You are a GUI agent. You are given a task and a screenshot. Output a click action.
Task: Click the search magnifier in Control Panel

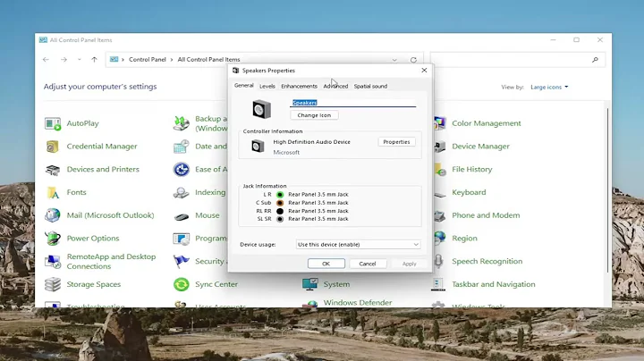coord(595,60)
